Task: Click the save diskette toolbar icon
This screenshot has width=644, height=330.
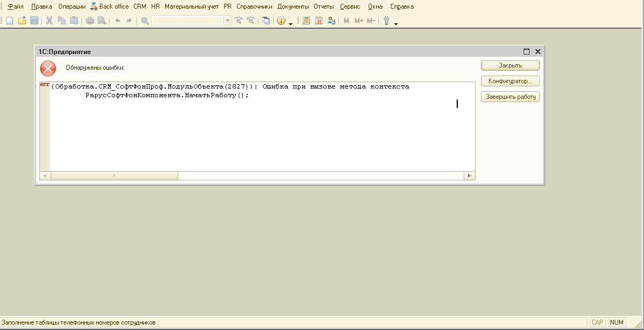Action: click(x=35, y=21)
